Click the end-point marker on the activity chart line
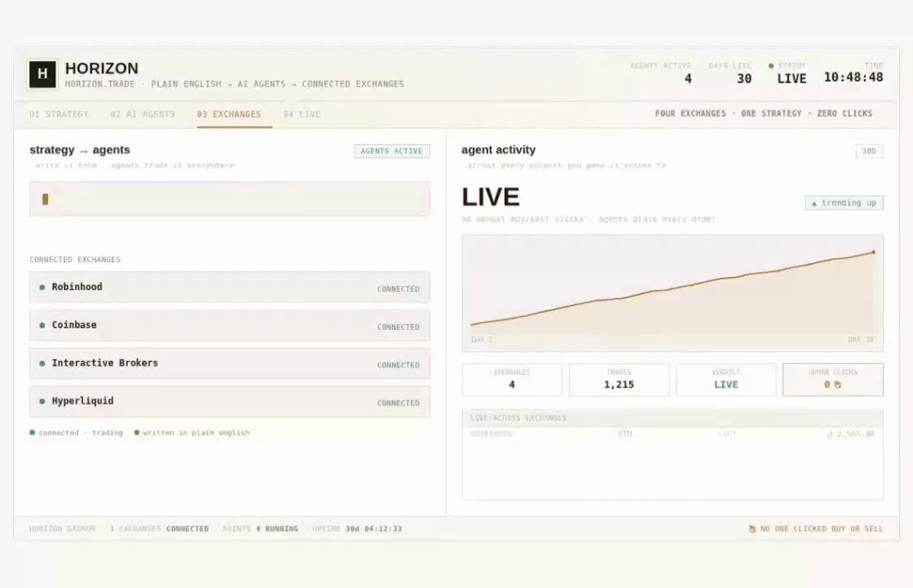Viewport: 913px width, 588px height. [x=874, y=252]
